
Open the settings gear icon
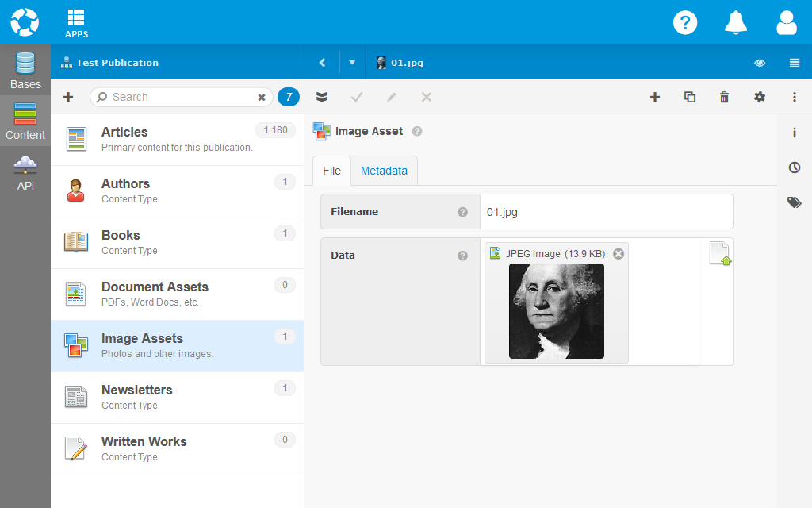click(x=760, y=97)
